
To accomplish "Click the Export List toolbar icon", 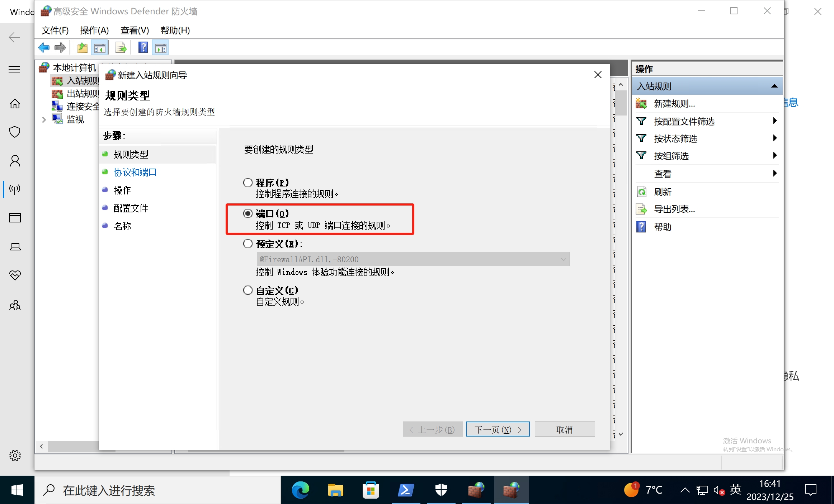I will pos(121,48).
